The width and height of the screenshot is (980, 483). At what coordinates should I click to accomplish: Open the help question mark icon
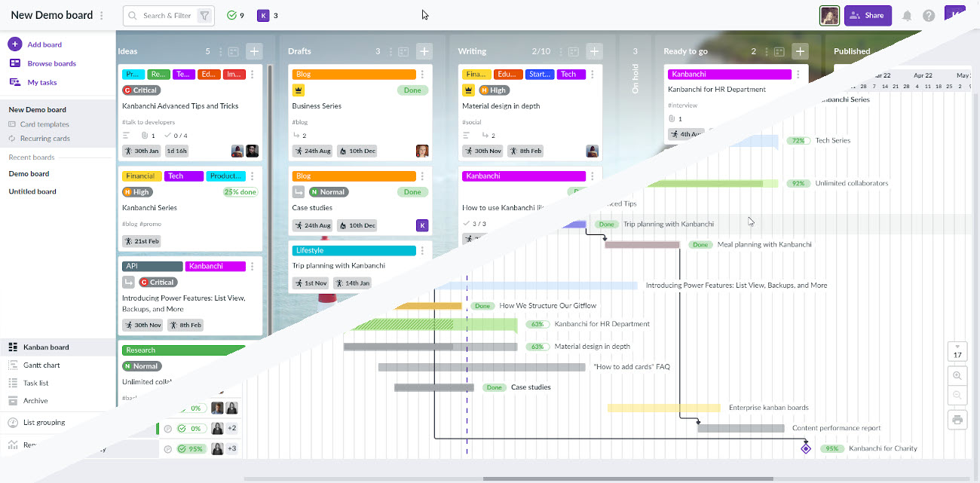point(929,15)
